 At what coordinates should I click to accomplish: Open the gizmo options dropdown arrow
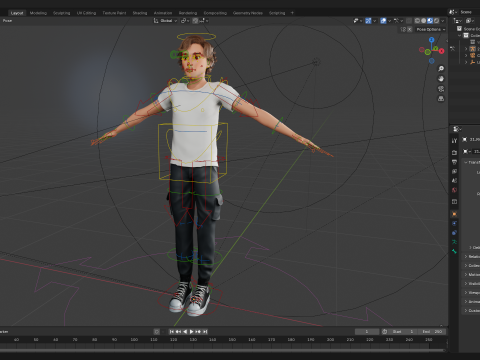click(x=374, y=21)
